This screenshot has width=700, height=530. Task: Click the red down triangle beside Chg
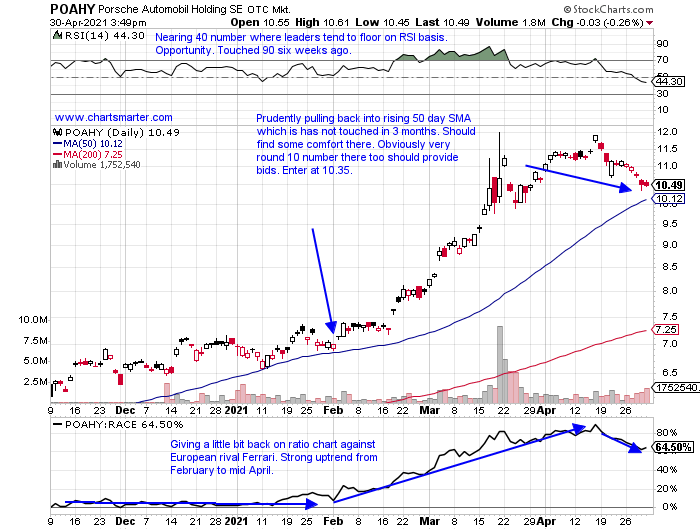(x=650, y=23)
